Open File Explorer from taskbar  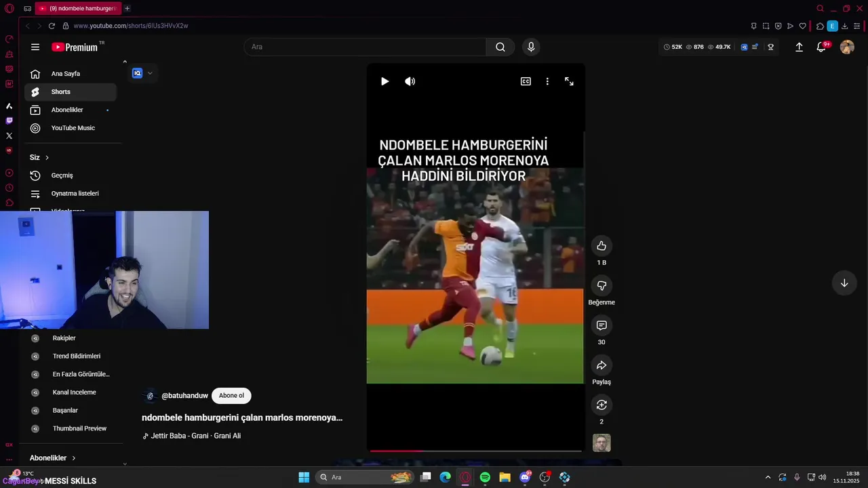[505, 477]
